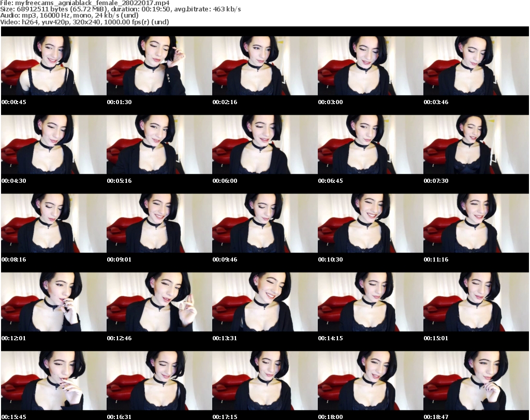This screenshot has width=530, height=420.
Task: Select the thumbnail at 00:01:30
Action: point(159,66)
